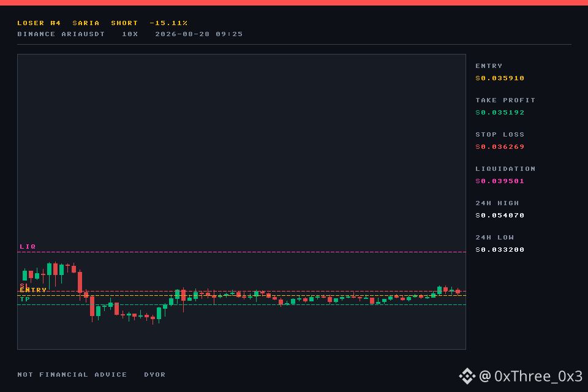The height and width of the screenshot is (392, 588).
Task: Click the 24H high value $0.054070
Action: tap(500, 216)
